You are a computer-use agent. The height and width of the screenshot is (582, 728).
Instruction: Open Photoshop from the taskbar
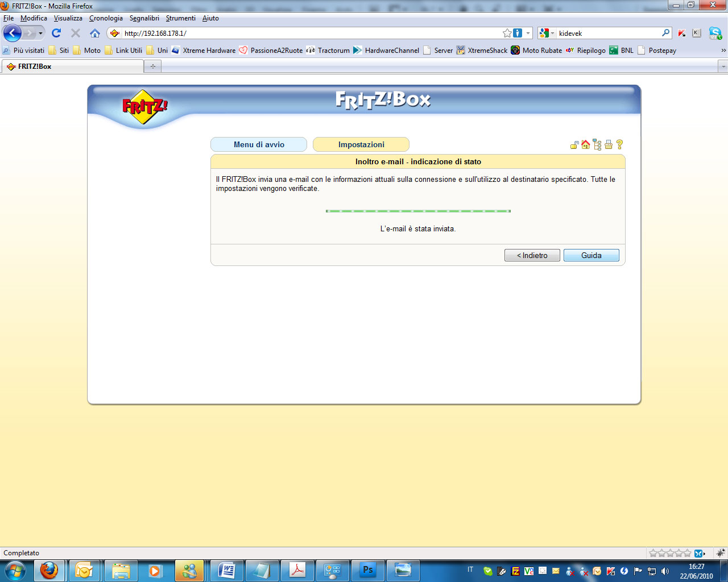click(x=368, y=570)
